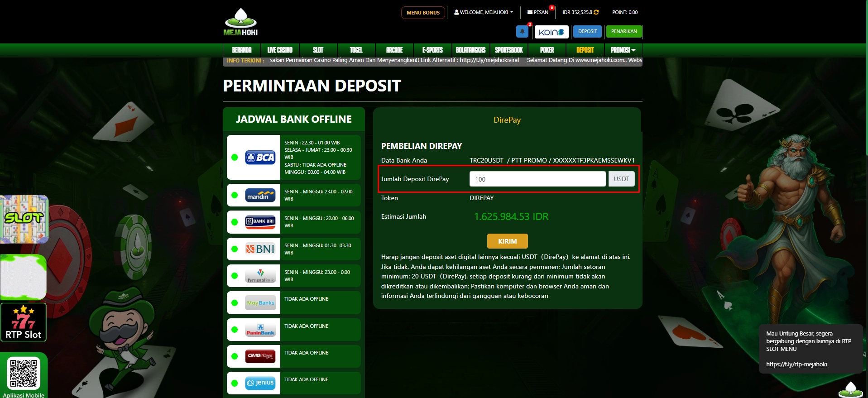
Task: Select the Mandiri bank logo
Action: coord(260,195)
